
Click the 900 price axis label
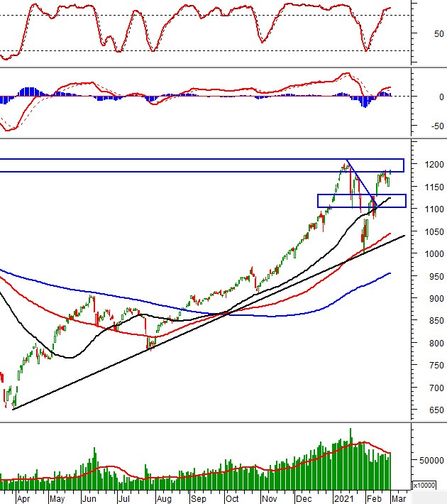point(436,298)
